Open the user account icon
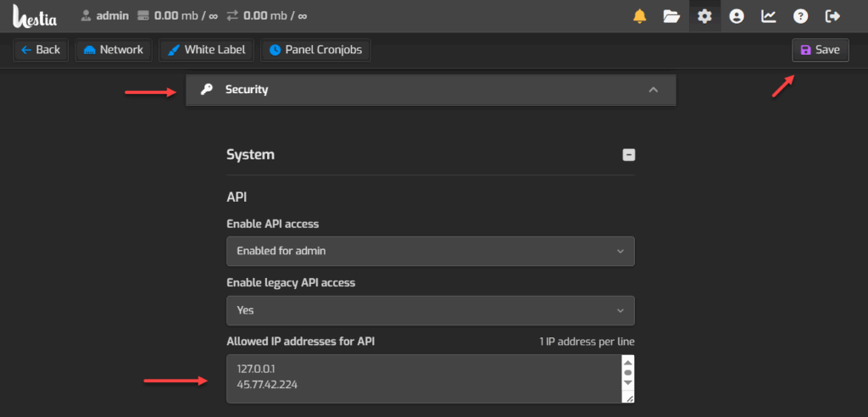This screenshot has width=868, height=417. click(737, 16)
